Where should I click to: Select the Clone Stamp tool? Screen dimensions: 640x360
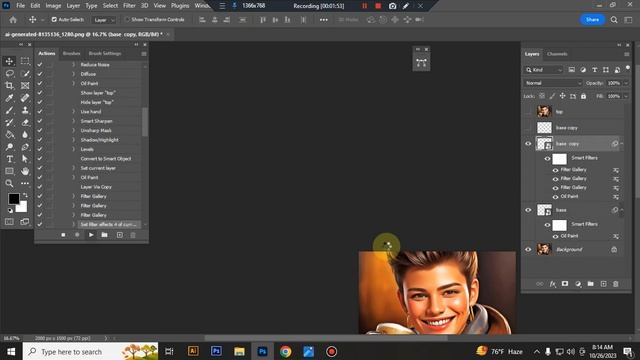pyautogui.click(x=25, y=110)
